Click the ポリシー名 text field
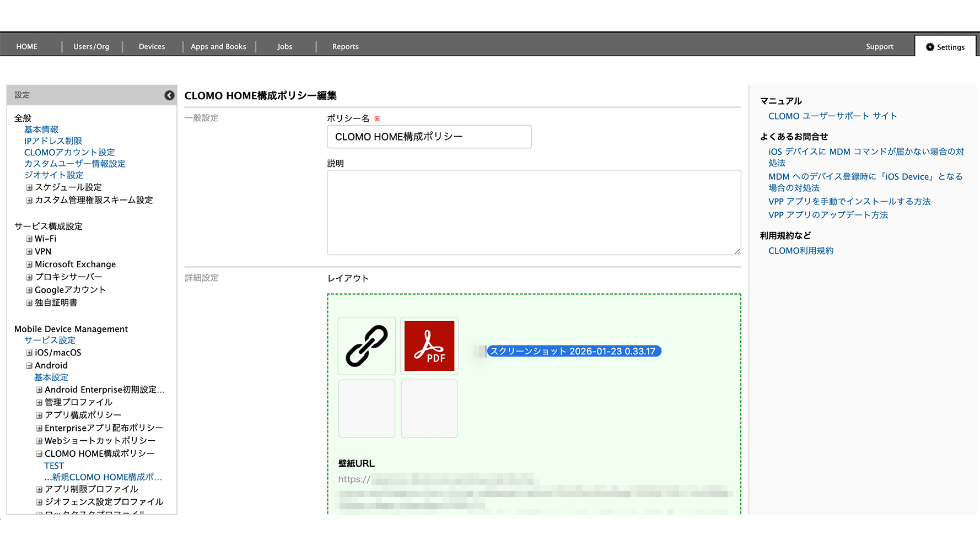 click(x=429, y=137)
